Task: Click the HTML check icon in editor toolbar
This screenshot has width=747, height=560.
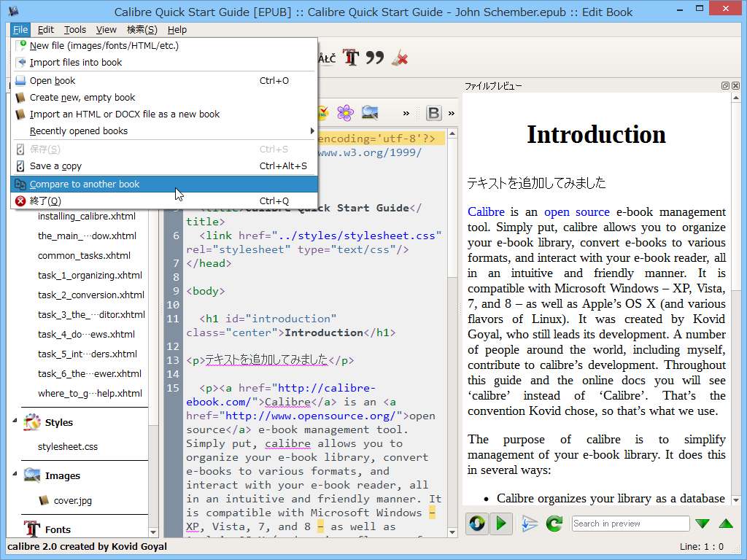Action: [x=323, y=113]
